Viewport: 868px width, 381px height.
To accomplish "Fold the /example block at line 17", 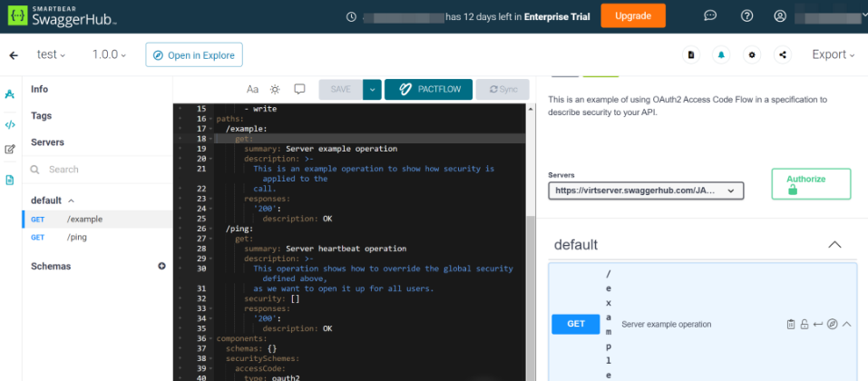I will 211,129.
